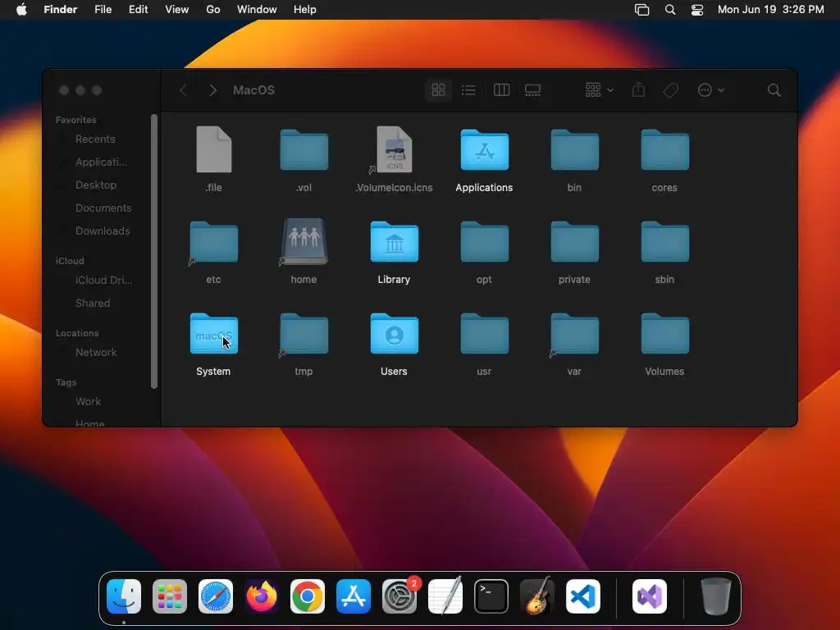The height and width of the screenshot is (630, 840).
Task: Open Stage Manager from menu bar
Action: [641, 10]
